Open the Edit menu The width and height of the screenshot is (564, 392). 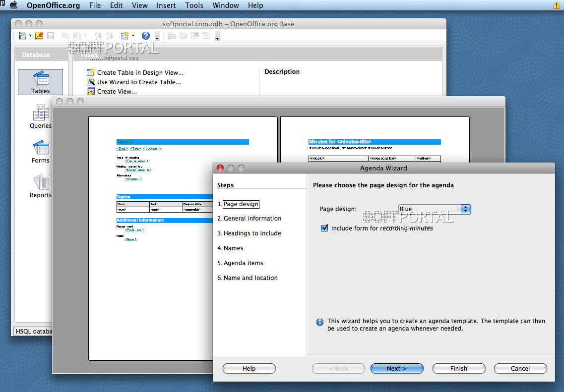pos(116,5)
